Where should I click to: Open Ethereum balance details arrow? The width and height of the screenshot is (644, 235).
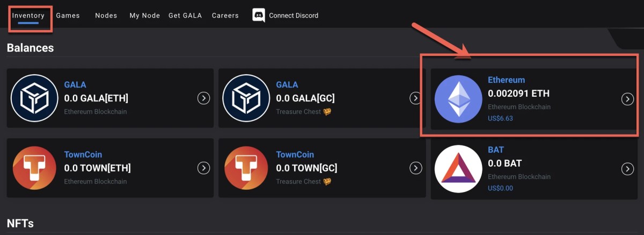point(627,99)
